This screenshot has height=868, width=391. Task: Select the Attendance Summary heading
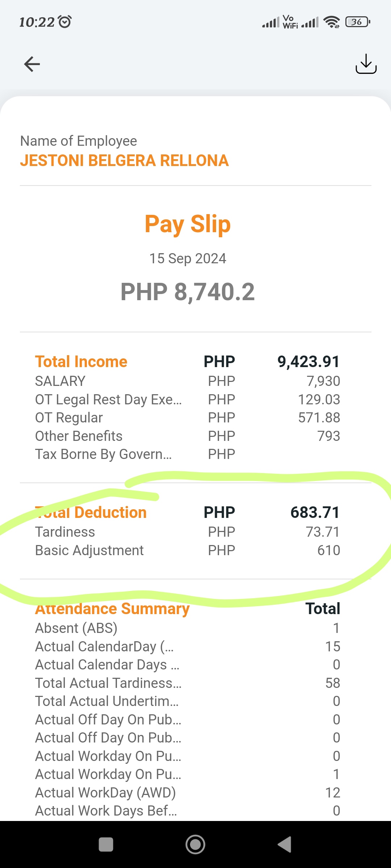tap(112, 609)
